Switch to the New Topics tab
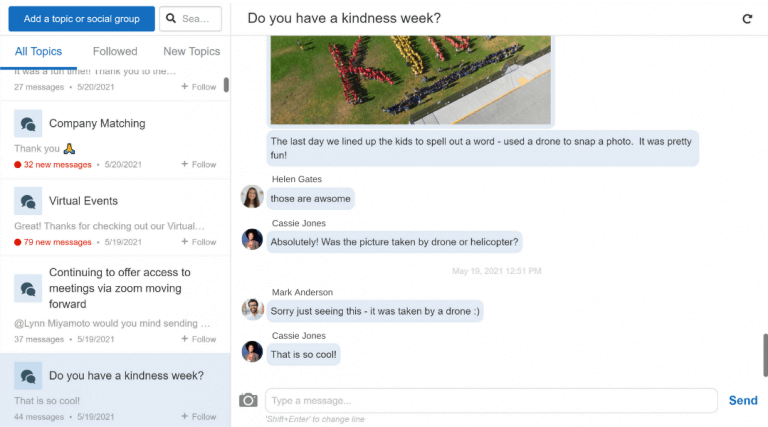The image size is (768, 427). point(191,52)
